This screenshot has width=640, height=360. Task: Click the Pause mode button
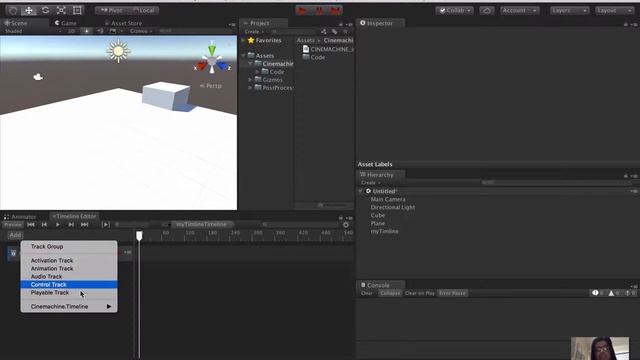[319, 11]
